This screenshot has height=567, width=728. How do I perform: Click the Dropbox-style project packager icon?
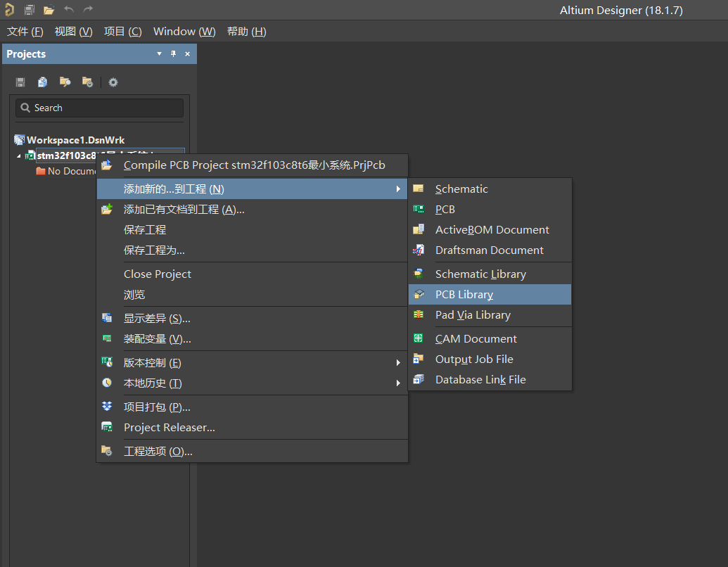click(107, 407)
